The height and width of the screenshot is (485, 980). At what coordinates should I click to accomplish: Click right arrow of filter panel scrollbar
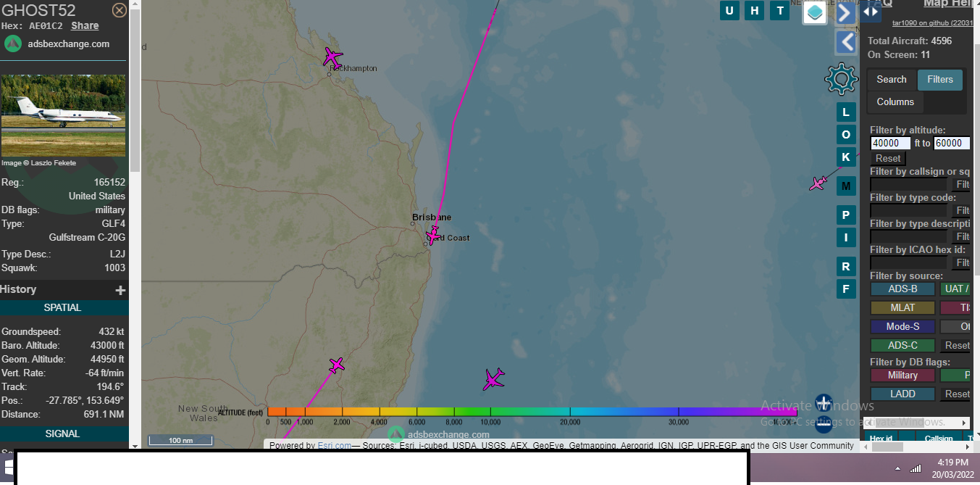point(964,423)
